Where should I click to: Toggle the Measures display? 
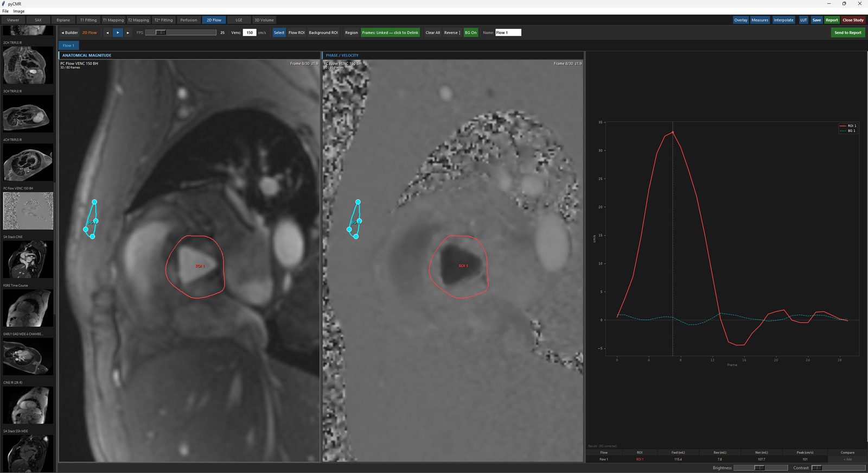[x=759, y=20]
